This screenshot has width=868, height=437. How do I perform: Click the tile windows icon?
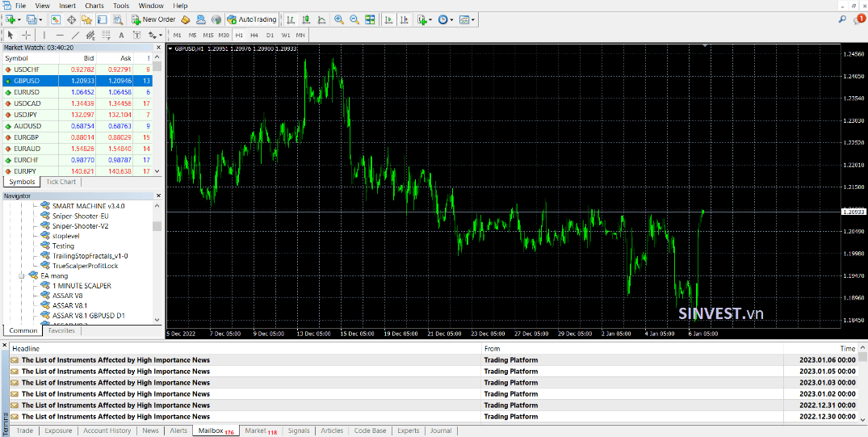pos(370,19)
